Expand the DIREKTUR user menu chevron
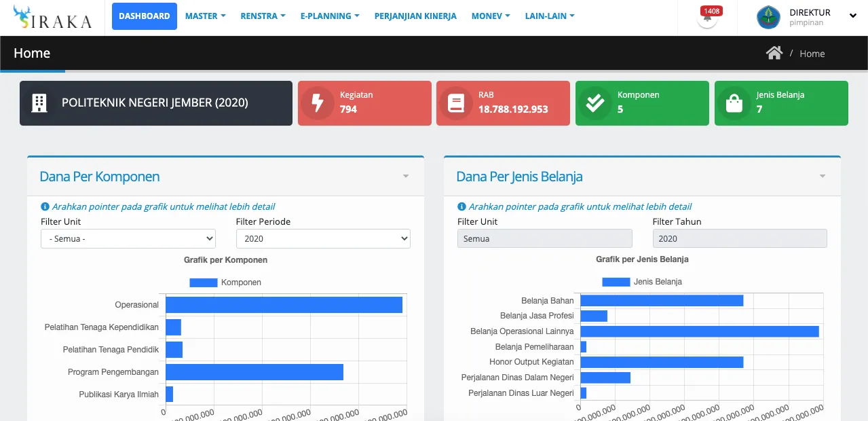This screenshot has height=421, width=868. coord(853,16)
